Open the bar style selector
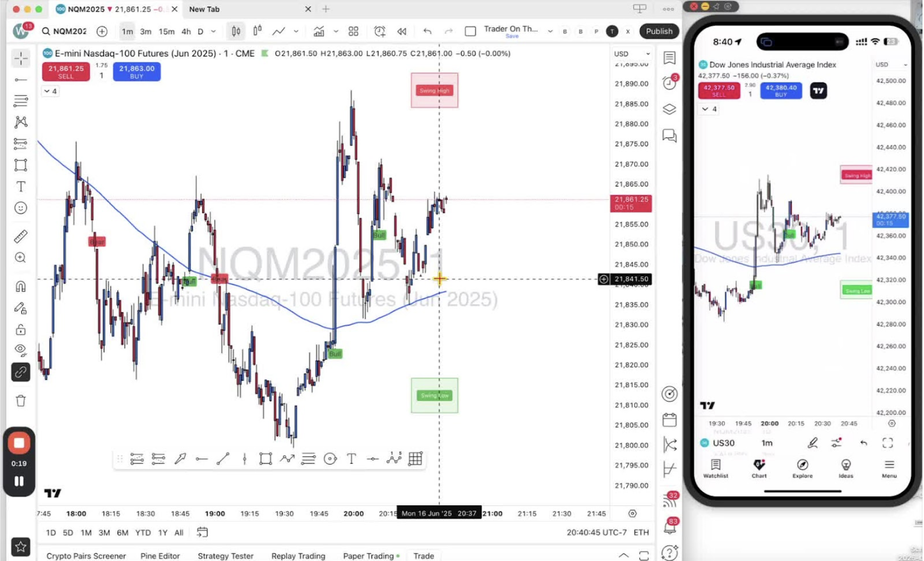Viewport: 924px width, 561px height. pos(236,31)
